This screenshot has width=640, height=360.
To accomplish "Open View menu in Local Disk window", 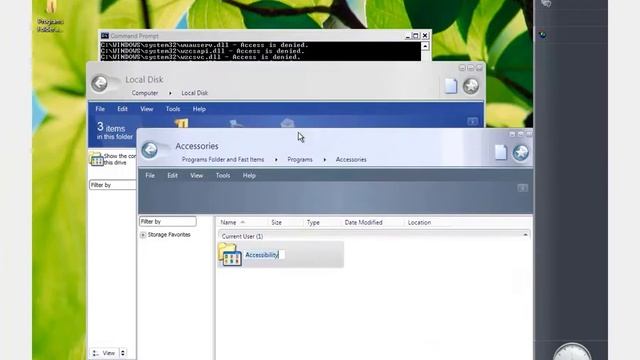I will coord(147,109).
